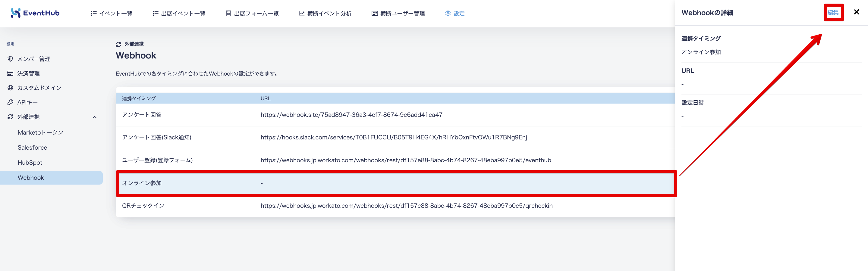Open Marketoトークン settings
Image resolution: width=868 pixels, height=271 pixels.
[x=40, y=132]
